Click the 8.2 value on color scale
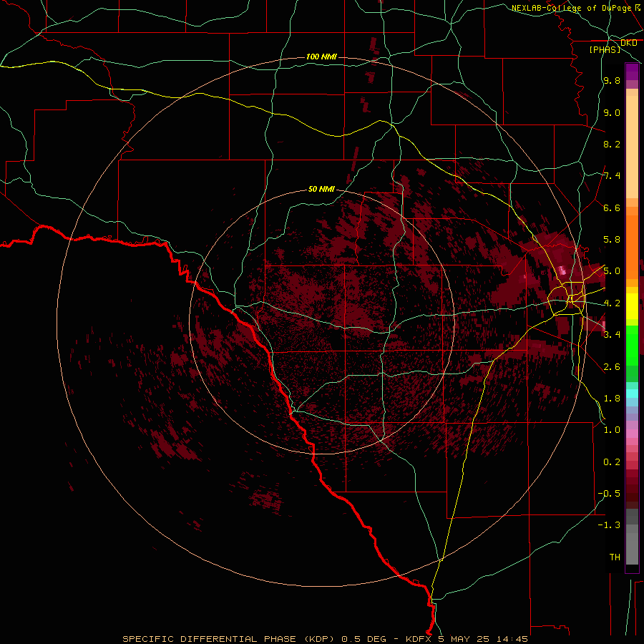 (x=612, y=144)
